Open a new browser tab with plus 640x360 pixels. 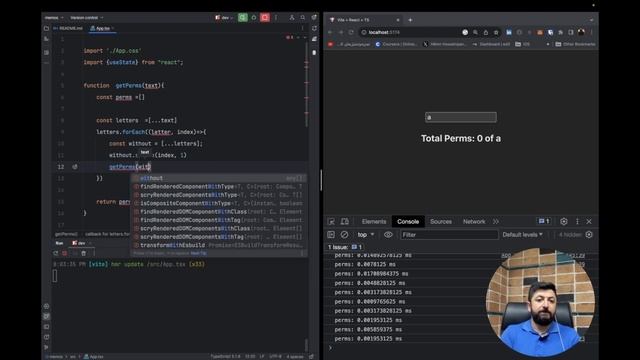(410, 20)
